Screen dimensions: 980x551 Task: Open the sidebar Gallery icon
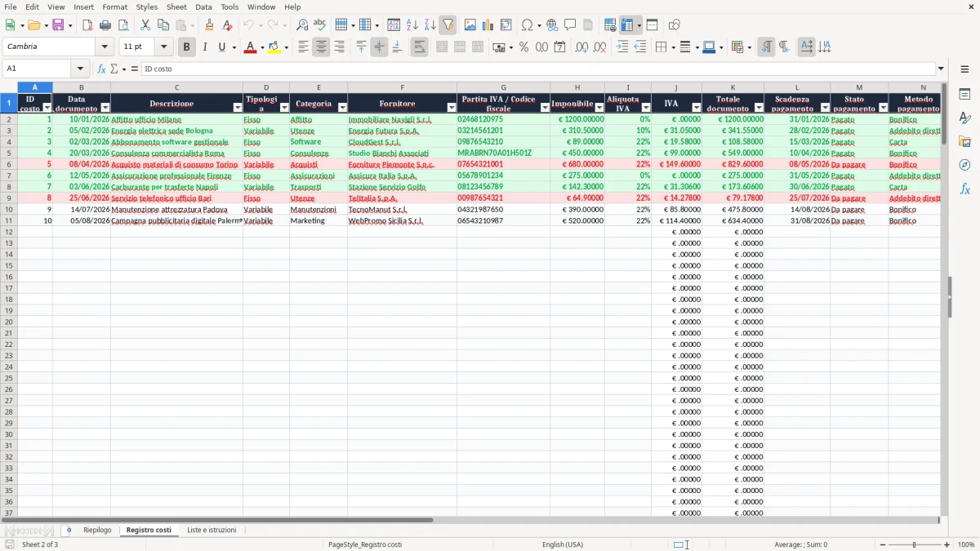pyautogui.click(x=964, y=141)
